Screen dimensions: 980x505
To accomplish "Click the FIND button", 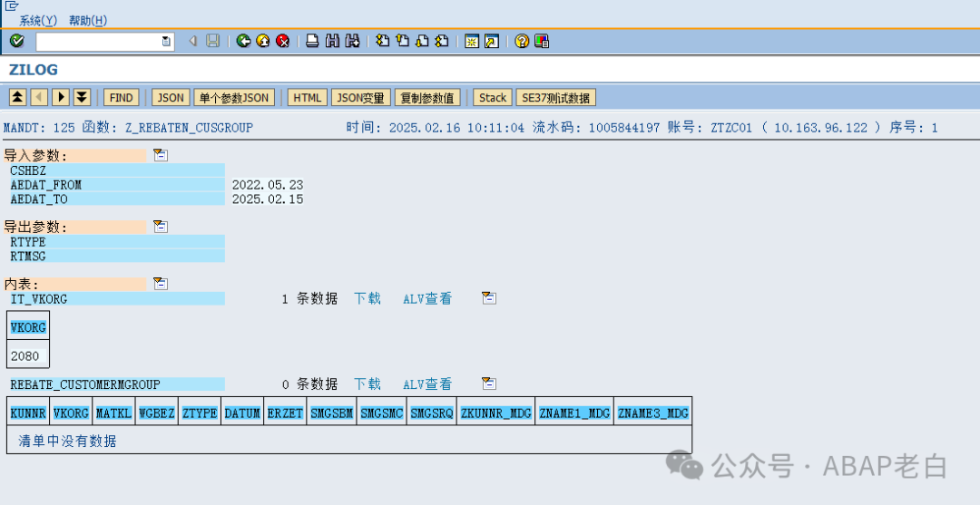I will point(122,97).
